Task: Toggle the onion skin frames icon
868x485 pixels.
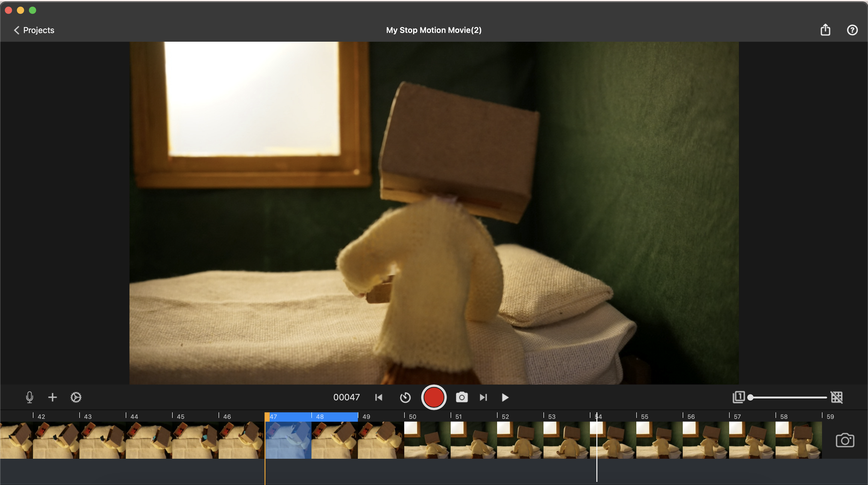Action: 738,397
